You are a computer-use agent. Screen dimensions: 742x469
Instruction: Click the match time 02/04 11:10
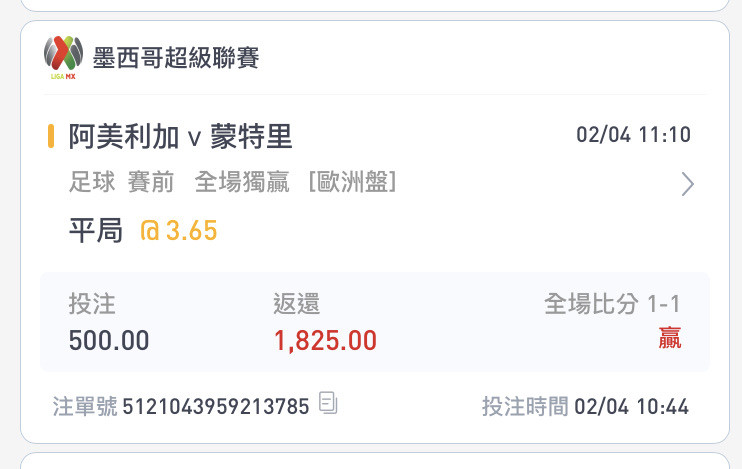click(x=633, y=135)
